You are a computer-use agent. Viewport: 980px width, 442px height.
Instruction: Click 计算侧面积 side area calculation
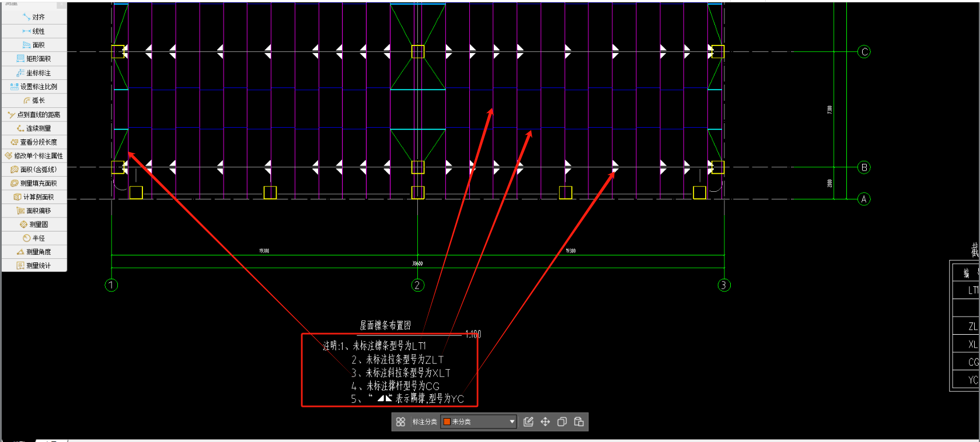(x=34, y=197)
